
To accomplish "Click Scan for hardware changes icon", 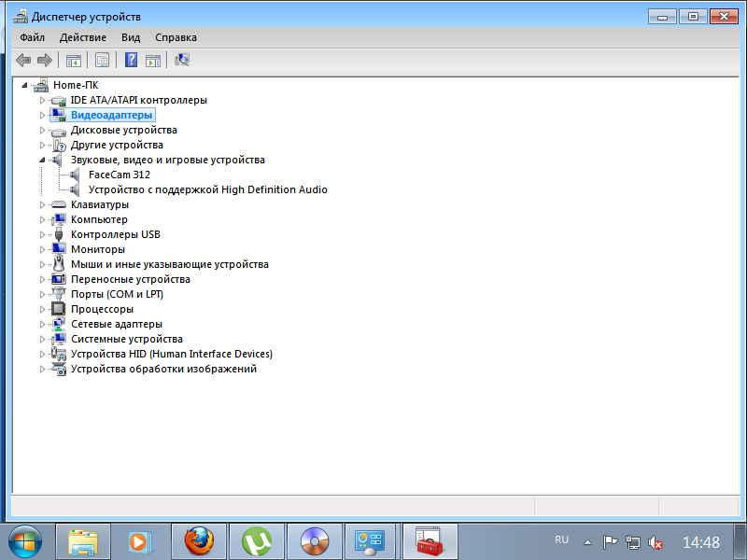I will pyautogui.click(x=182, y=60).
